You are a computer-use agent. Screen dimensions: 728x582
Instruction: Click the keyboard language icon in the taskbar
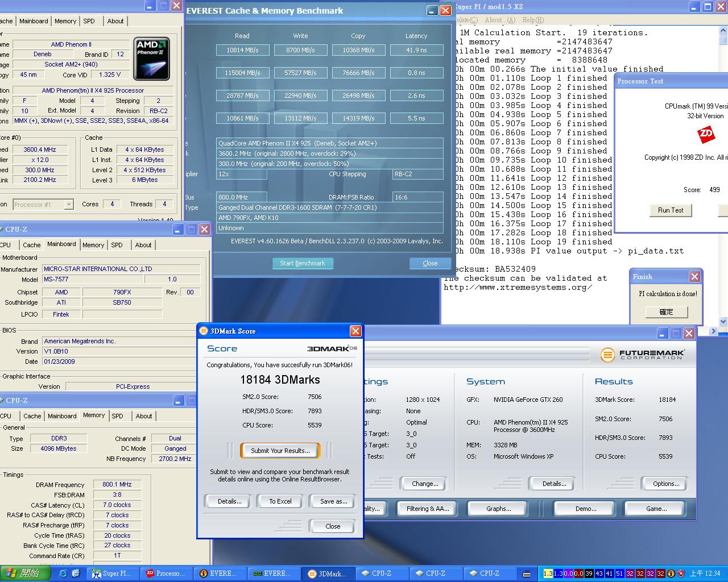coord(527,573)
